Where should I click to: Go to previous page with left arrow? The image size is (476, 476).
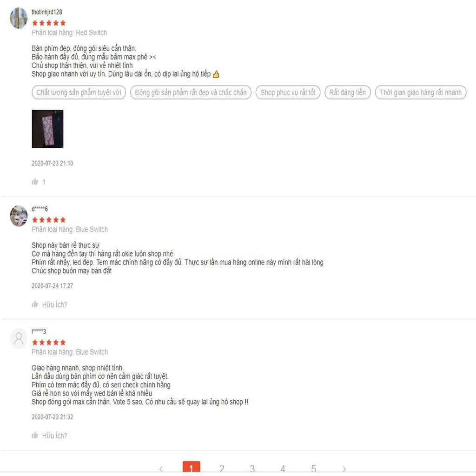pos(161,469)
